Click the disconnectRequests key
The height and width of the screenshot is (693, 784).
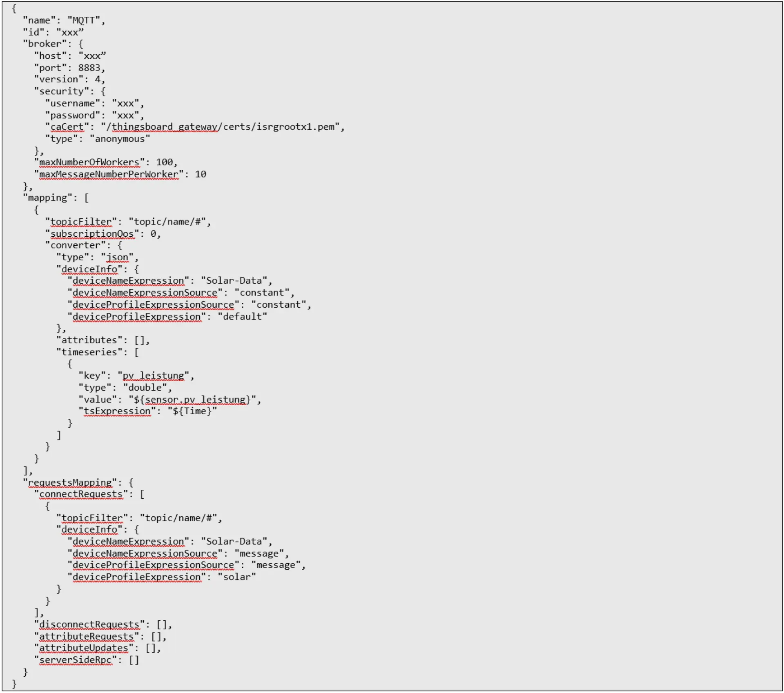pos(89,624)
